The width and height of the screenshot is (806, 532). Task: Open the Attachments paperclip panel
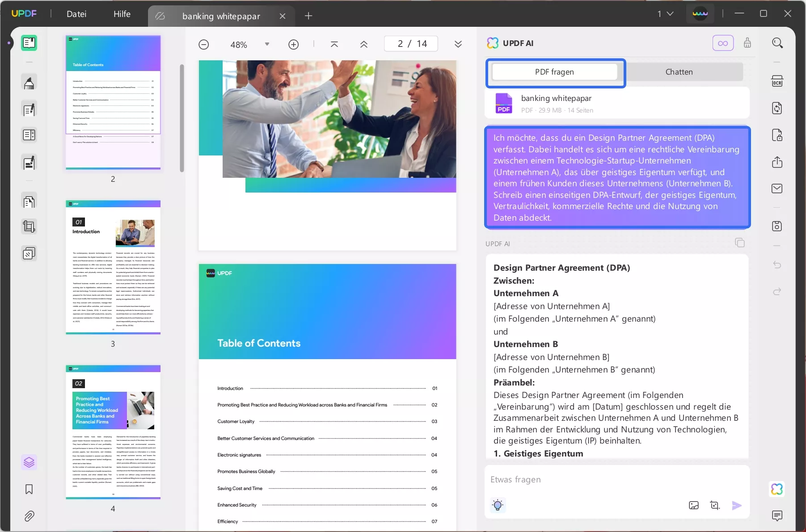tap(29, 516)
